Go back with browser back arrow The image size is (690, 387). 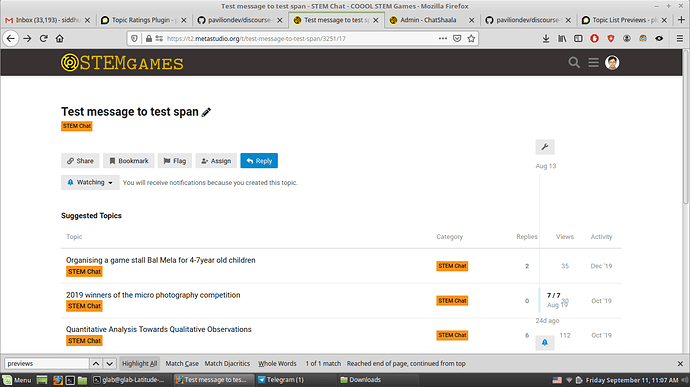click(x=11, y=39)
